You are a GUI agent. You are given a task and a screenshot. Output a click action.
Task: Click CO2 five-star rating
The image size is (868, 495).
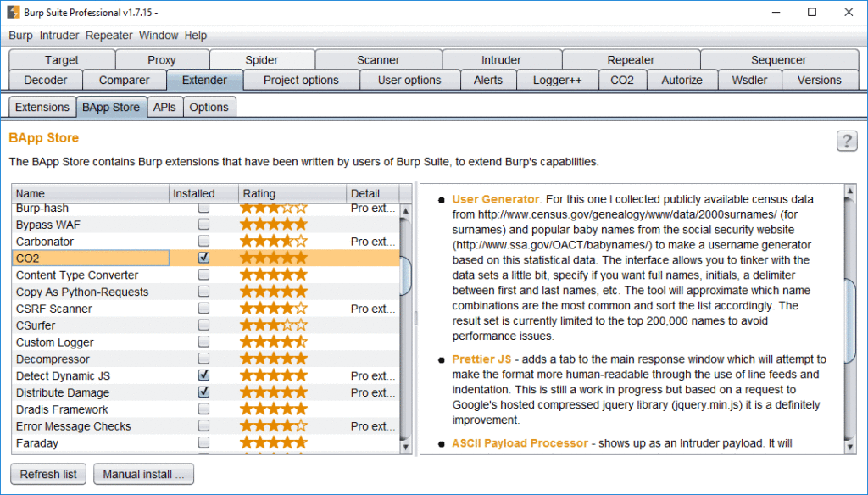coord(274,258)
